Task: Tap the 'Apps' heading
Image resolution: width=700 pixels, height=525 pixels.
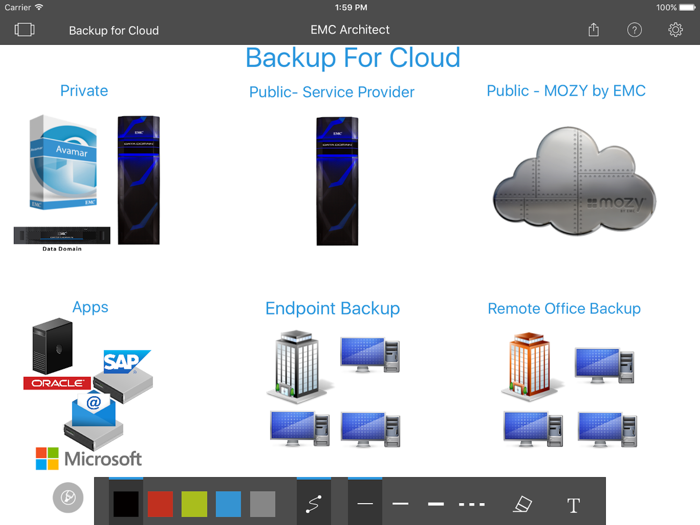Action: click(x=90, y=308)
